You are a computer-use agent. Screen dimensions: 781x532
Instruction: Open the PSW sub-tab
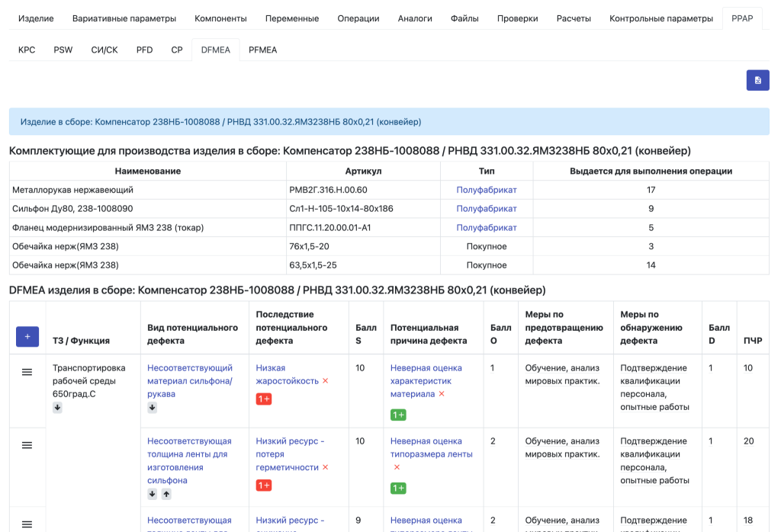[63, 50]
